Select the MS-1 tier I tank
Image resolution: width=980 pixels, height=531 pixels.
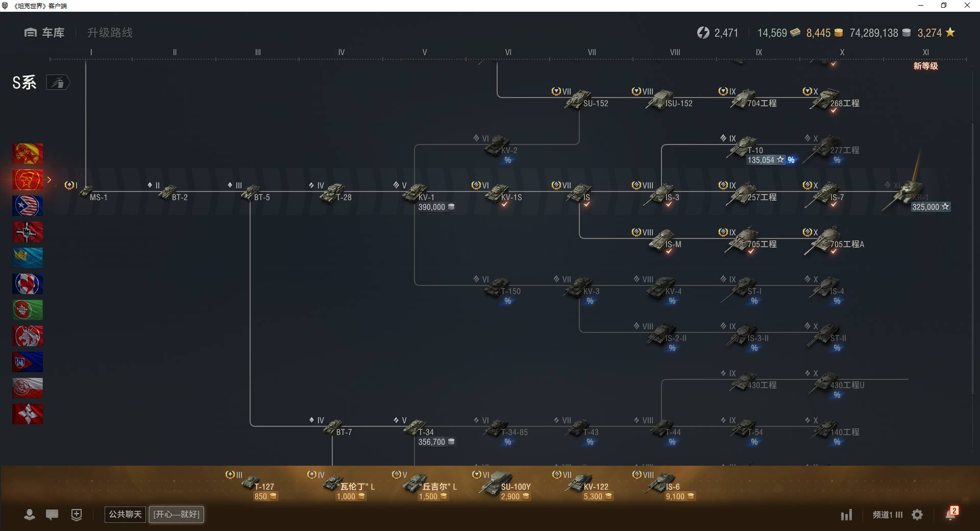[87, 192]
